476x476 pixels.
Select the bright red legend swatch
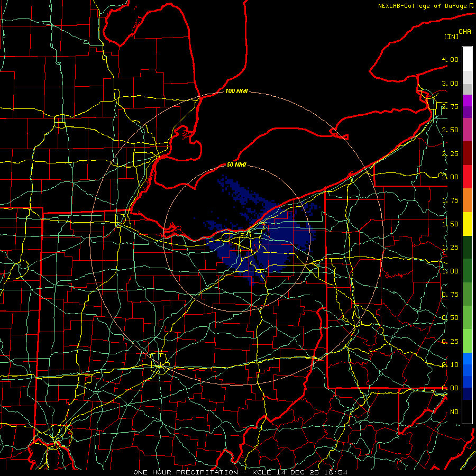pyautogui.click(x=467, y=177)
